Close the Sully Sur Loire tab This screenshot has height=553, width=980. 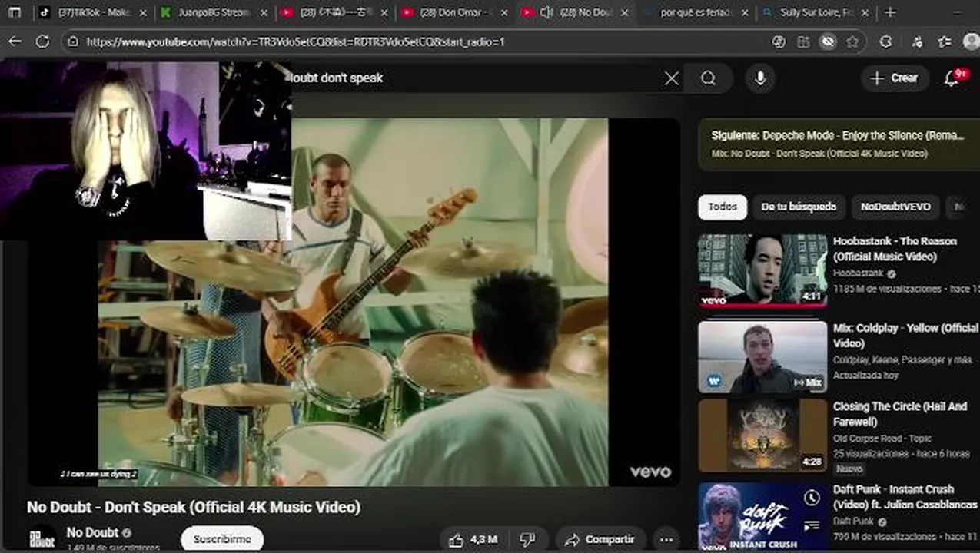tap(865, 13)
